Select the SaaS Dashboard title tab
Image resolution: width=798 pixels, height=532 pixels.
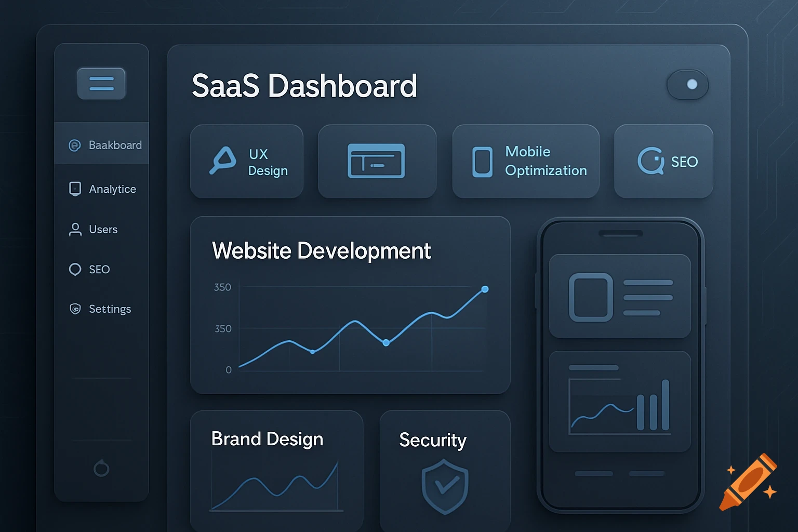[x=305, y=85]
